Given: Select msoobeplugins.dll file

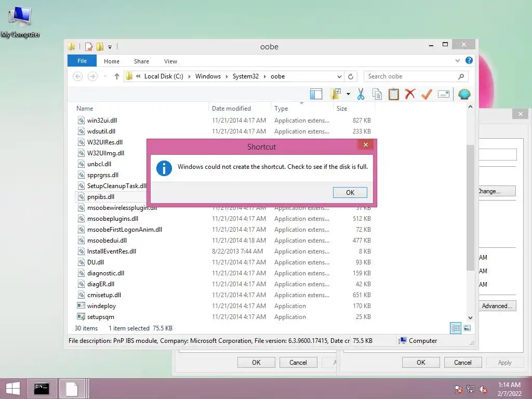Looking at the screenshot, I should pyautogui.click(x=113, y=219).
